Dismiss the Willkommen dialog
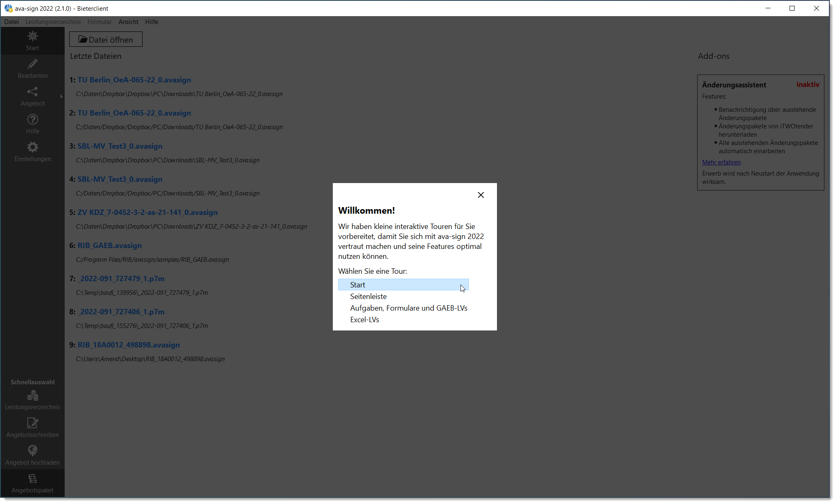The width and height of the screenshot is (836, 504). pos(481,195)
